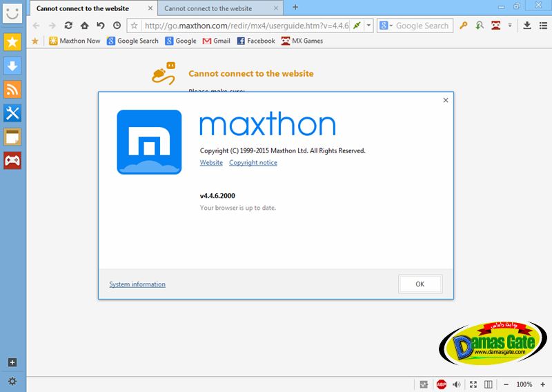Image resolution: width=552 pixels, height=392 pixels.
Task: Click the red MX Games toolbar icon
Action: [495, 26]
